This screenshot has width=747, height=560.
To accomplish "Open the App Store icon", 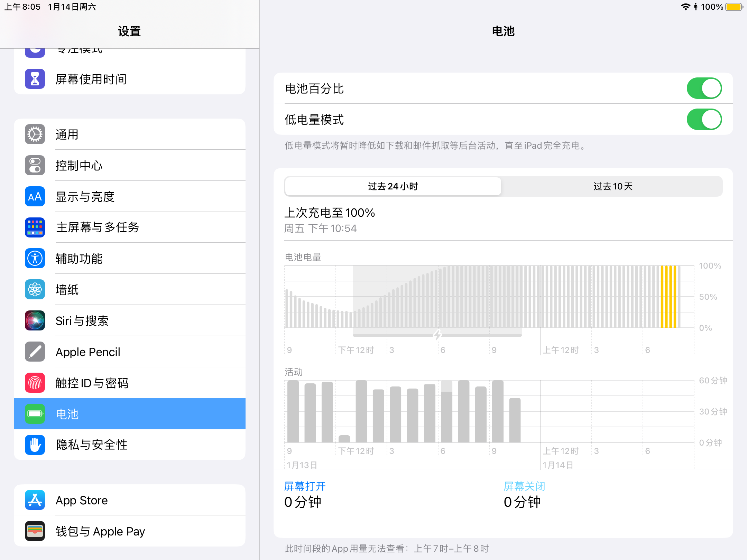I will pyautogui.click(x=35, y=500).
